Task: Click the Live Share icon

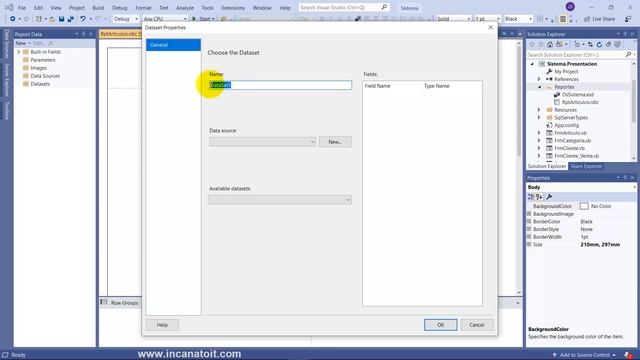Action: [587, 19]
